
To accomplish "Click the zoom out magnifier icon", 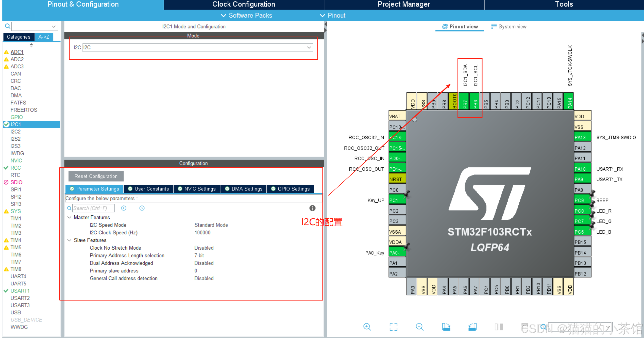I will point(420,327).
